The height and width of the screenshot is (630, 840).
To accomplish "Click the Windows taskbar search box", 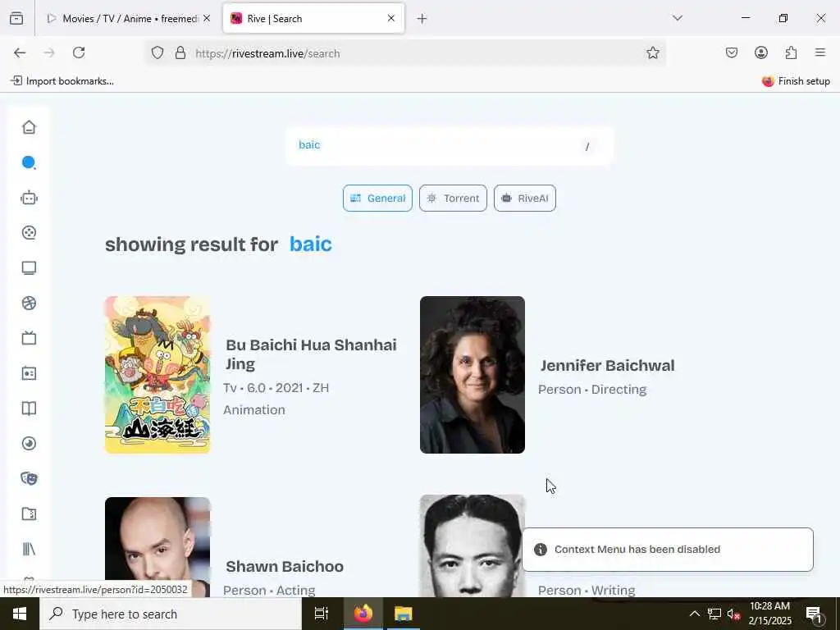I will click(171, 614).
